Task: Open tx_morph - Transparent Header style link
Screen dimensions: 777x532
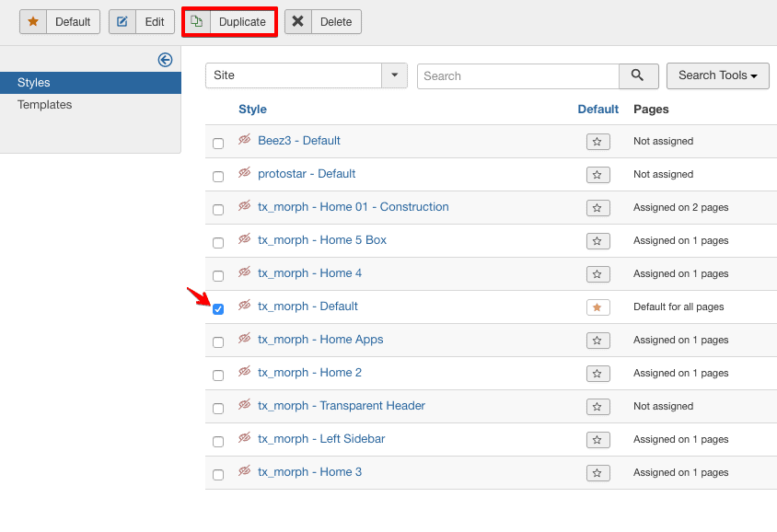Action: point(342,406)
